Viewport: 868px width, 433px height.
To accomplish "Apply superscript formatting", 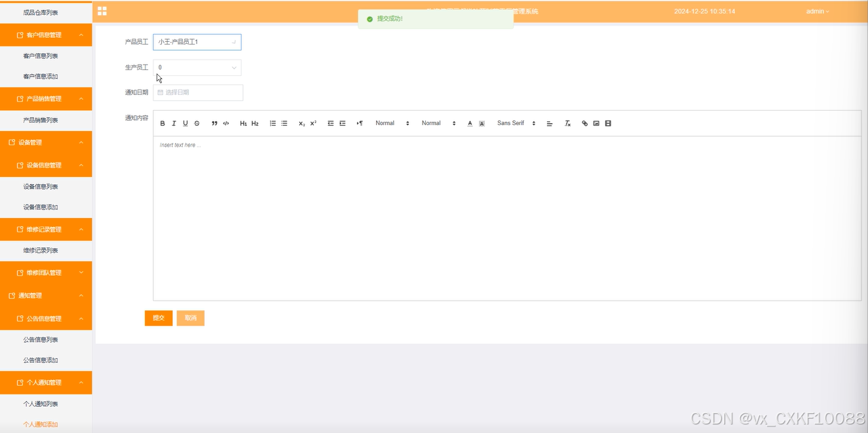I will (x=313, y=123).
